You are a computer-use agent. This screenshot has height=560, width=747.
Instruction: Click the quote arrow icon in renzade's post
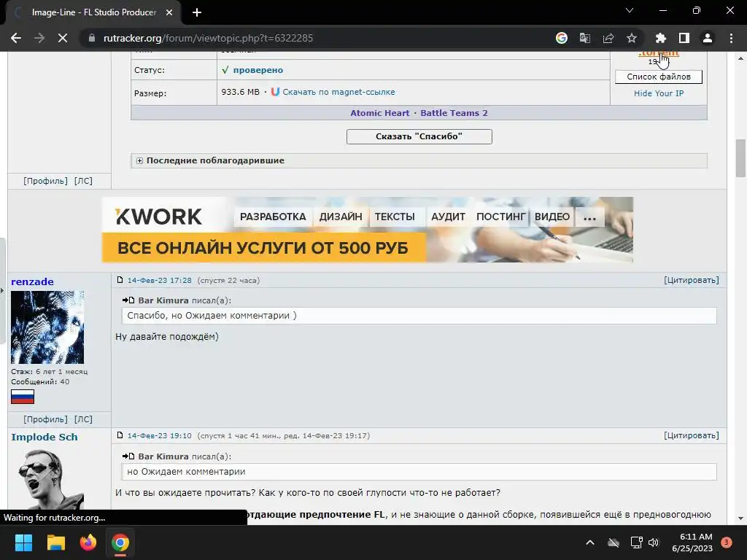pyautogui.click(x=128, y=300)
